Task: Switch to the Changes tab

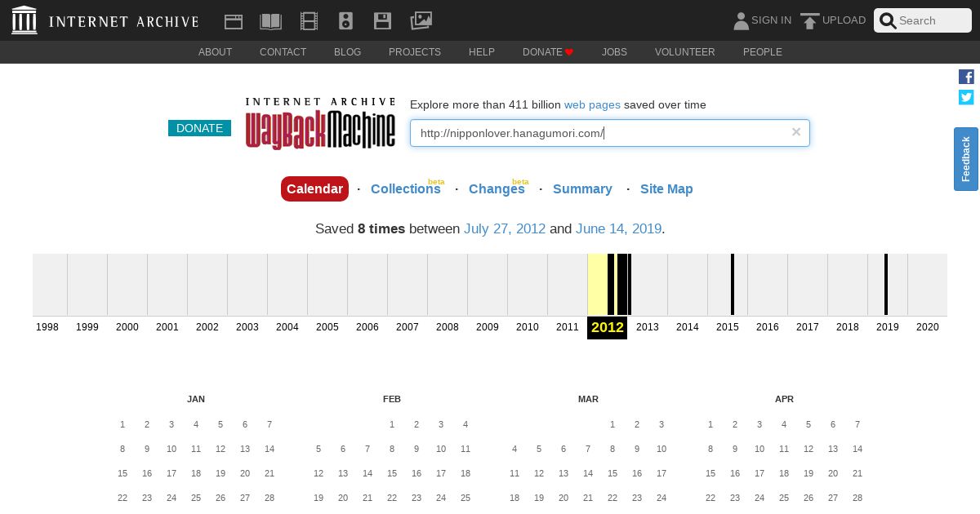Action: [497, 188]
